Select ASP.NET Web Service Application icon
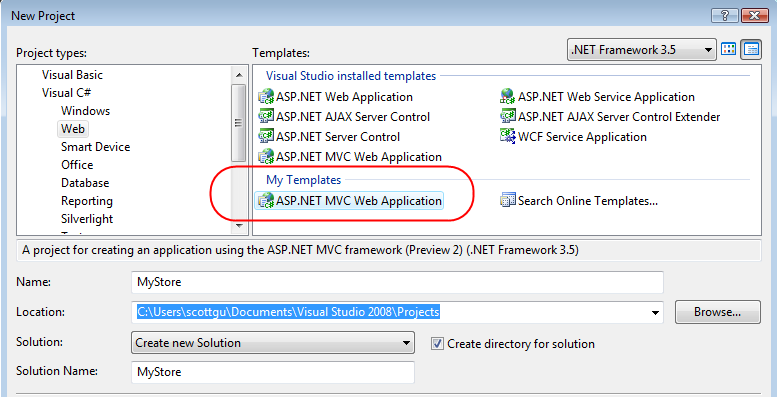 (508, 96)
